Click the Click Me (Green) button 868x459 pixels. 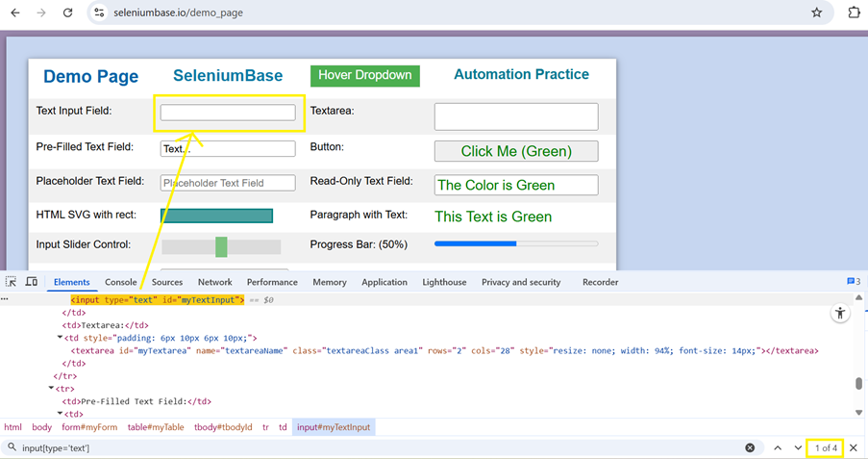click(516, 151)
